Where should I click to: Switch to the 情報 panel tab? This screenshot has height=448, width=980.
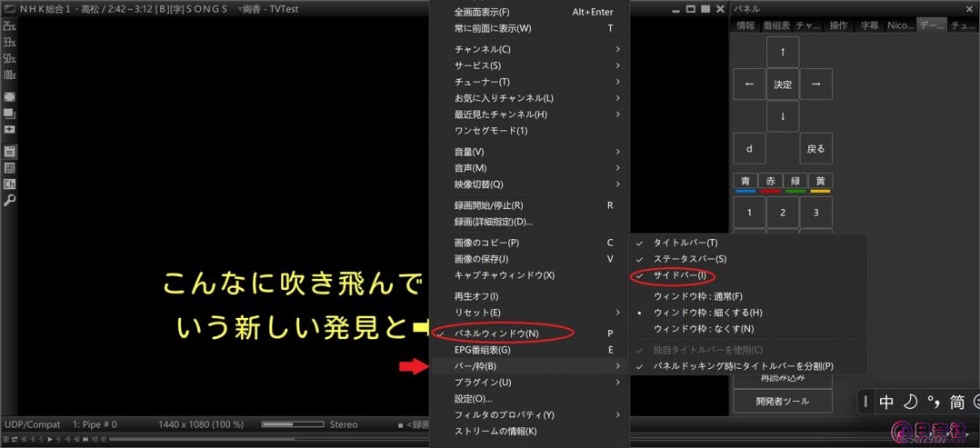[x=745, y=25]
